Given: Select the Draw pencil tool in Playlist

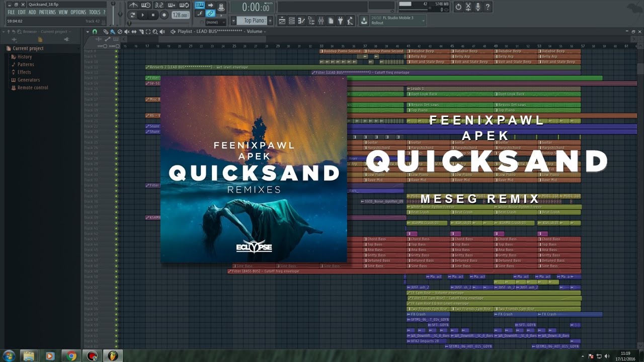Looking at the screenshot, I should click(106, 32).
